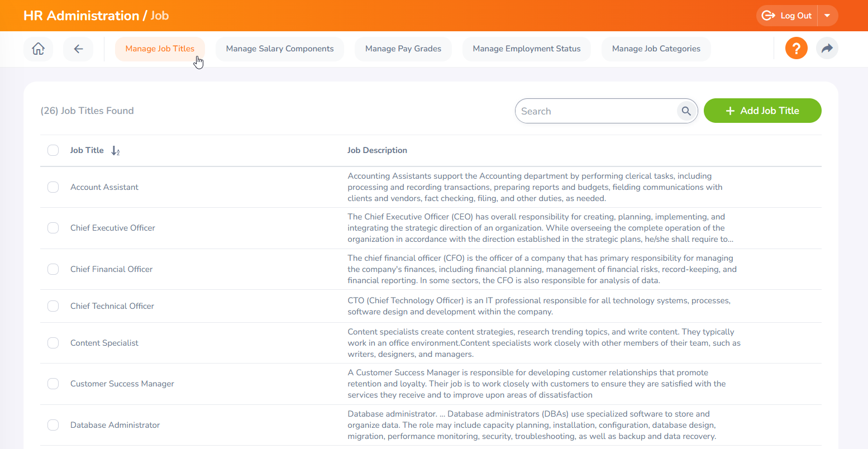Open the Database Administrator title

115,425
